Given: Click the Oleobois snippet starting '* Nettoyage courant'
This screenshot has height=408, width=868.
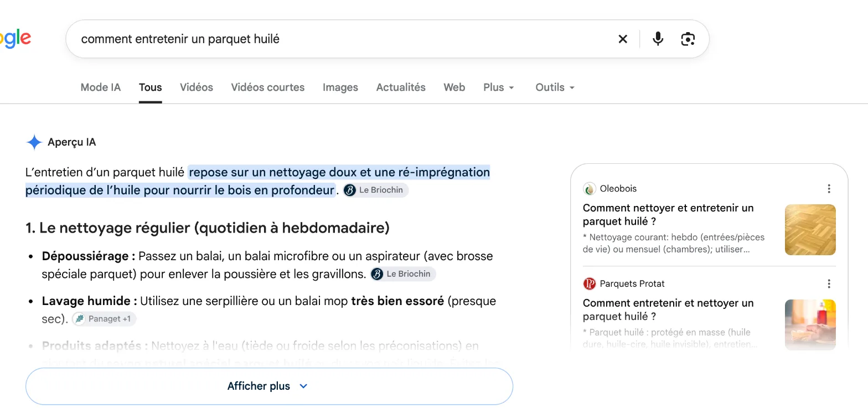Looking at the screenshot, I should click(x=674, y=243).
